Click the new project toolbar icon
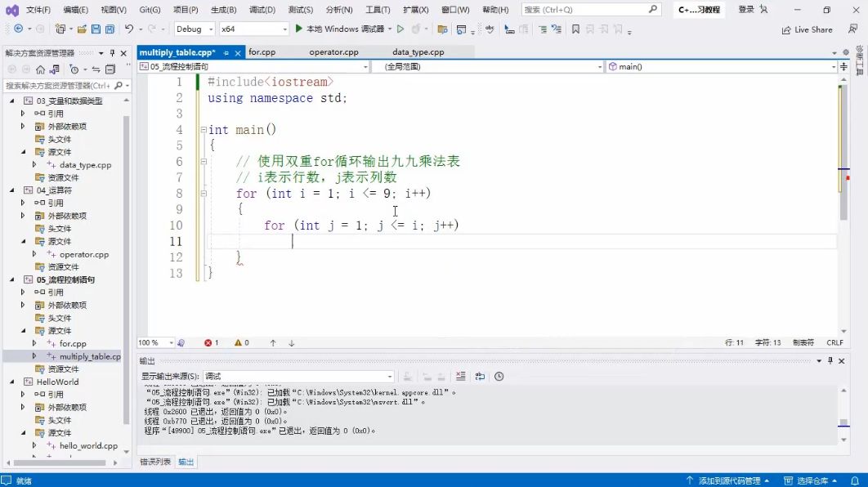The width and height of the screenshot is (868, 487). tap(60, 29)
